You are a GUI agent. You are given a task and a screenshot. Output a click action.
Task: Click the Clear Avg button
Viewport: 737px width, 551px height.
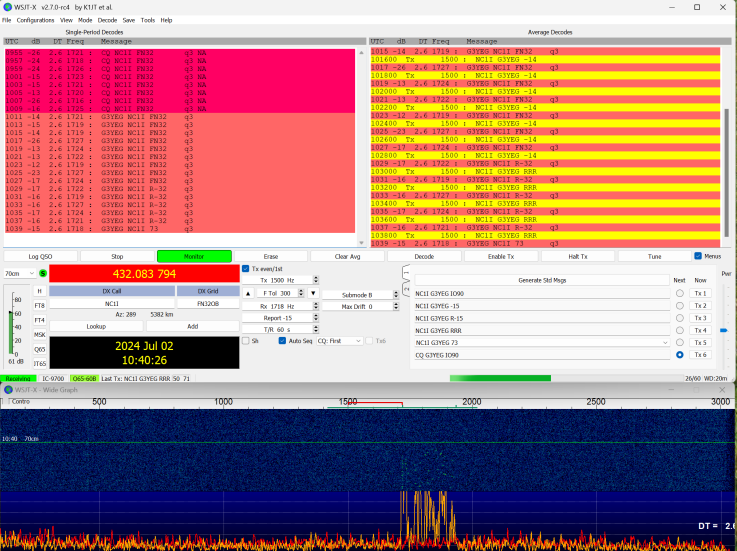348,256
